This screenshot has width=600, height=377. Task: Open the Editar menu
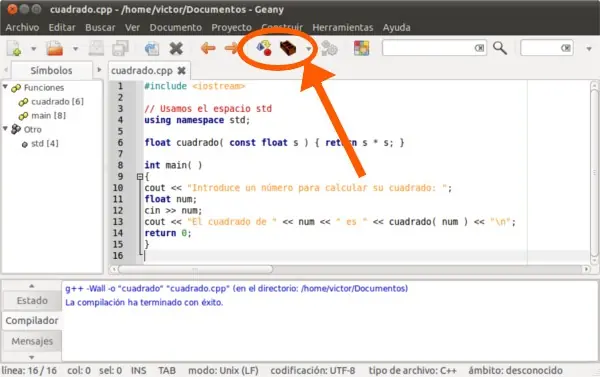[62, 28]
